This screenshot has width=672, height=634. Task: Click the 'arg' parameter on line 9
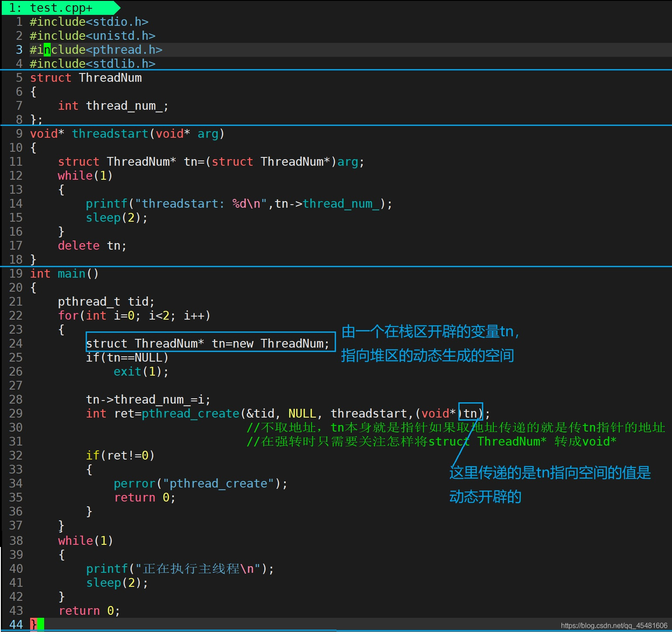coord(208,134)
